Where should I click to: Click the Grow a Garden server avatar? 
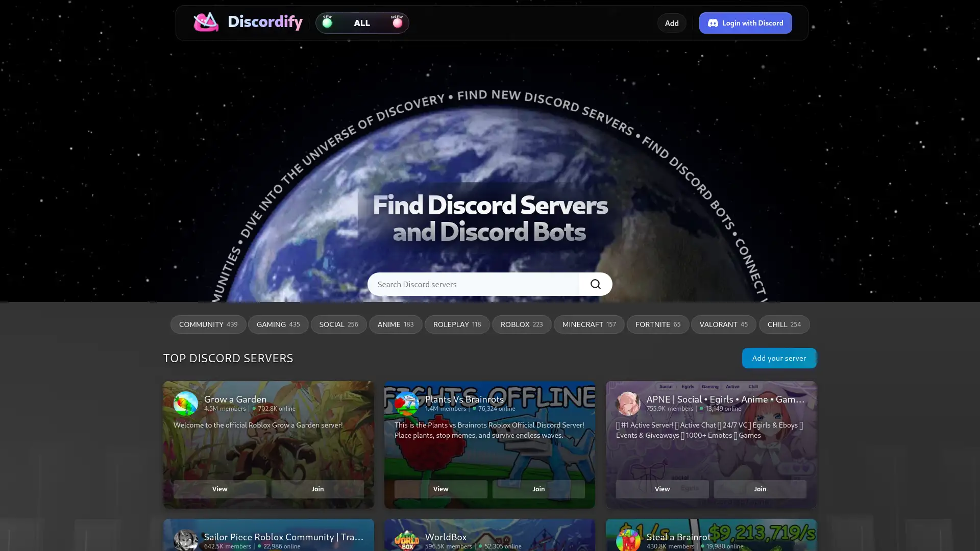[186, 404]
